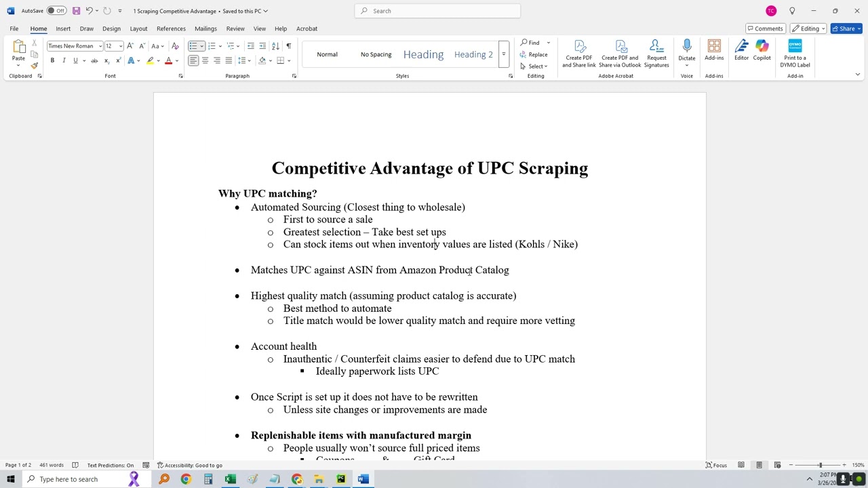Image resolution: width=868 pixels, height=488 pixels.
Task: Launch Copilot from the ribbon
Action: click(762, 50)
